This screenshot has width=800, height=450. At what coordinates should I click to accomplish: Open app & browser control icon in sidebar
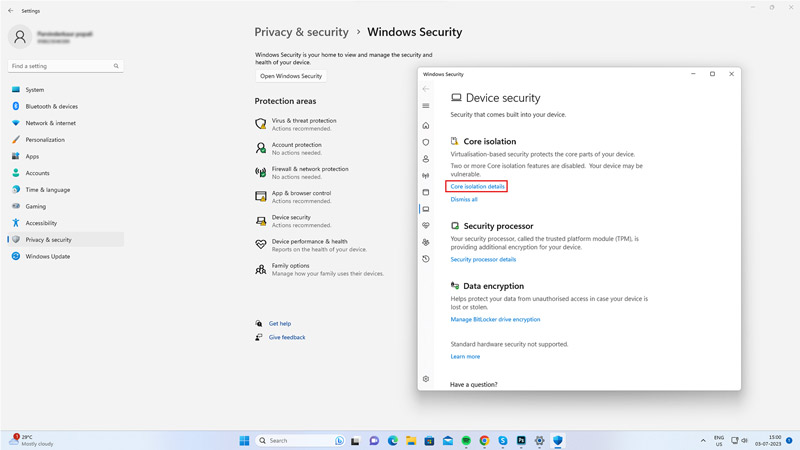pyautogui.click(x=426, y=192)
